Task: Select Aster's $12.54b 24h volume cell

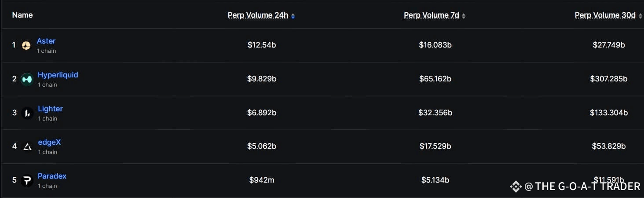Action: [262, 45]
